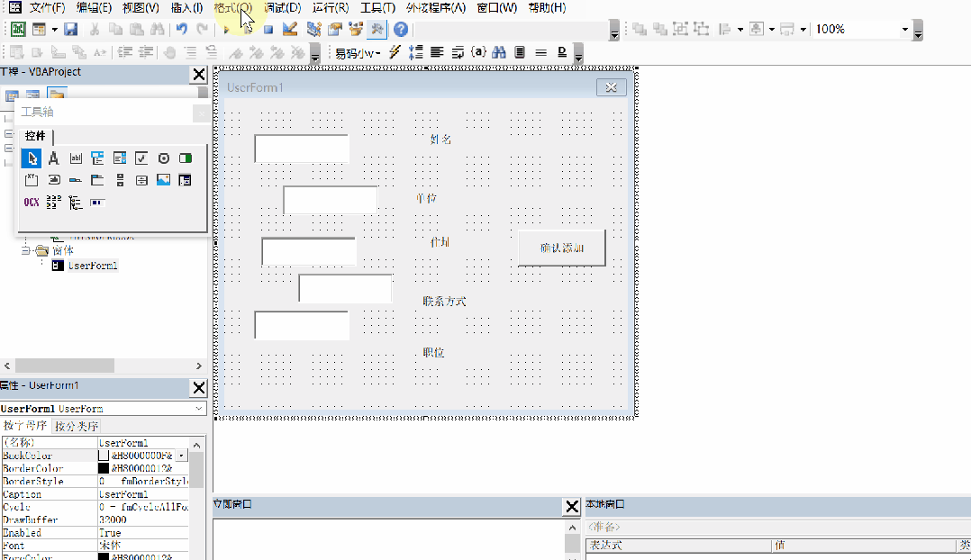Open the object selector dropdown showing UserForm1 UserForm
Viewport: 971px width, 560px height.
(200, 407)
